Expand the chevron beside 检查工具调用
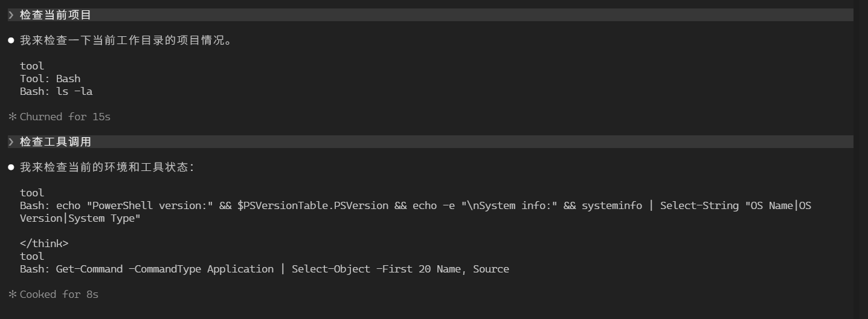868x319 pixels. click(x=11, y=142)
